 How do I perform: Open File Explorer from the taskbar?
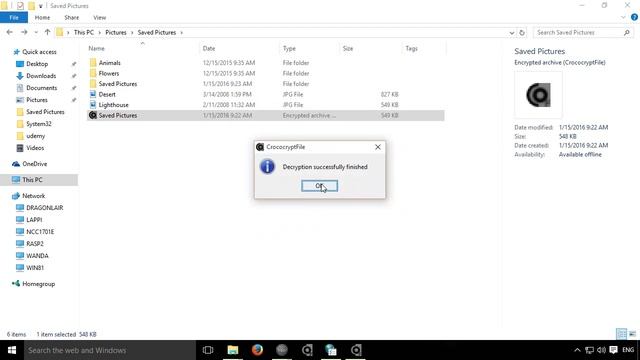point(233,350)
